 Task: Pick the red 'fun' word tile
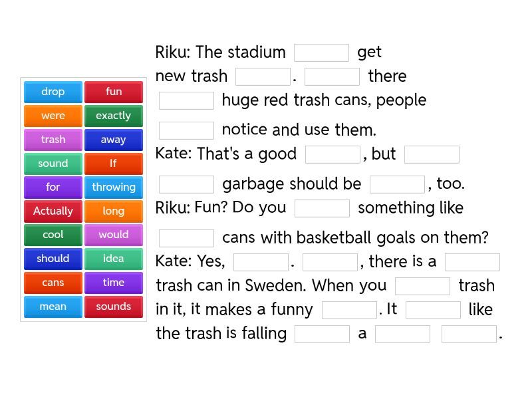(x=114, y=92)
